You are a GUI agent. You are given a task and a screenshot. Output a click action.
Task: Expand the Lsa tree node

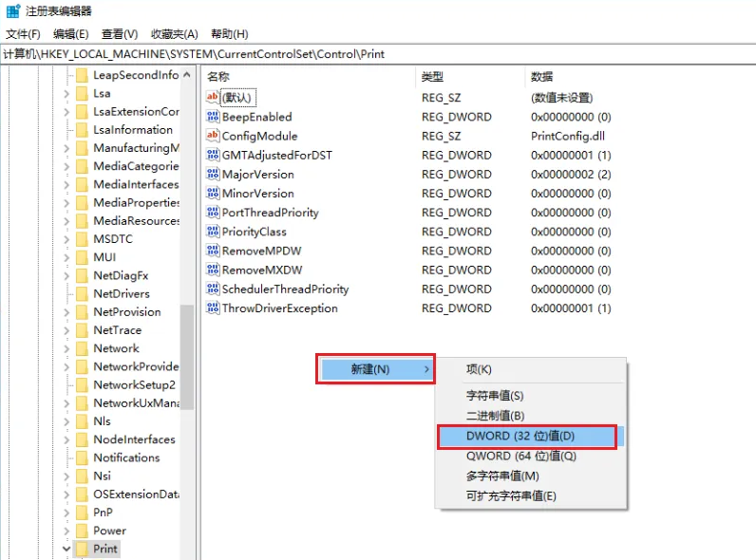(x=66, y=93)
